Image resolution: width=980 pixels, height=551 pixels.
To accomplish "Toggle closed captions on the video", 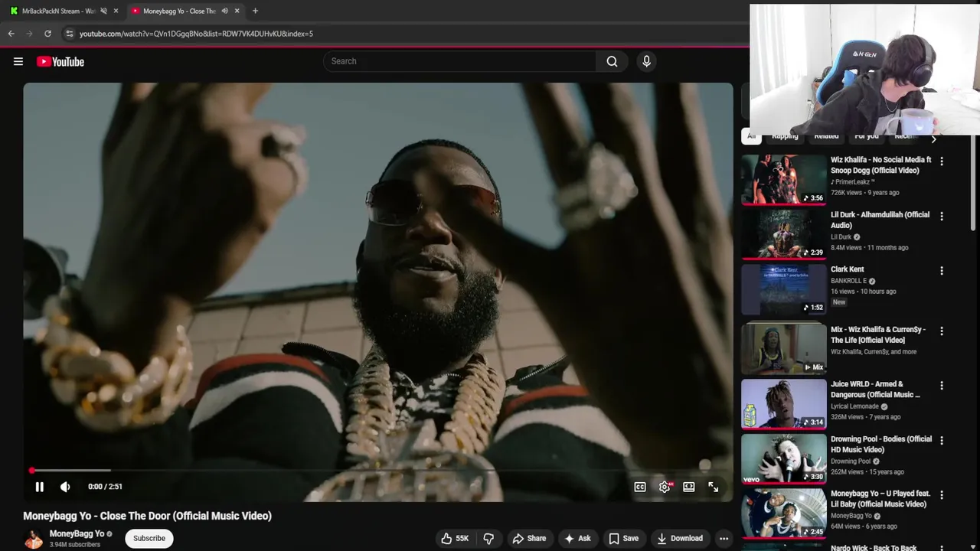I will (640, 487).
